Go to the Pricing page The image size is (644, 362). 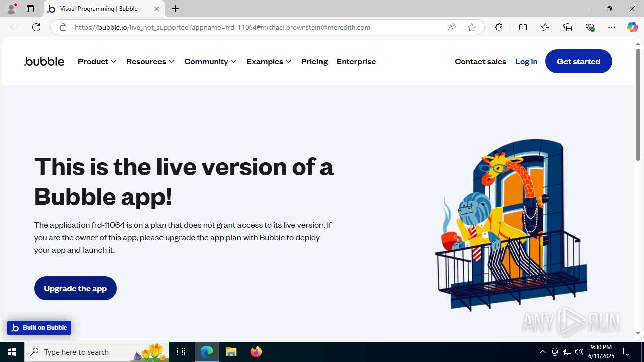(x=314, y=61)
